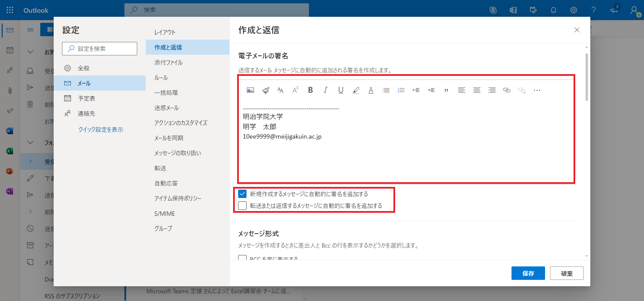Viewport: 644px width, 301px height.
Task: Apply bulleted list formatting
Action: coord(386,90)
